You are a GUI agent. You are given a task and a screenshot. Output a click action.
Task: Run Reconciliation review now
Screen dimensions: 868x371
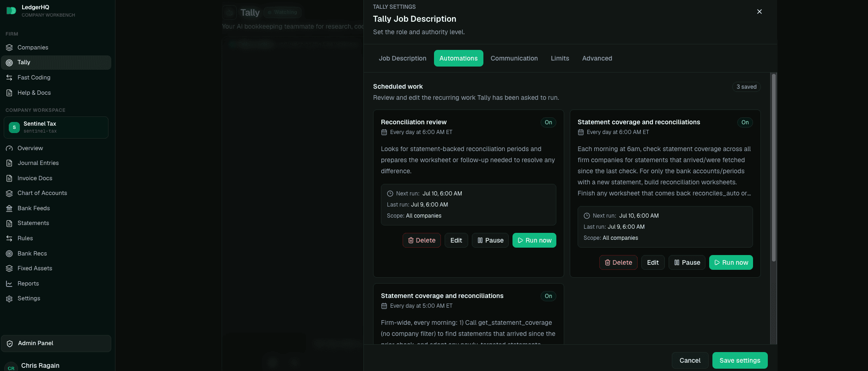pos(534,240)
